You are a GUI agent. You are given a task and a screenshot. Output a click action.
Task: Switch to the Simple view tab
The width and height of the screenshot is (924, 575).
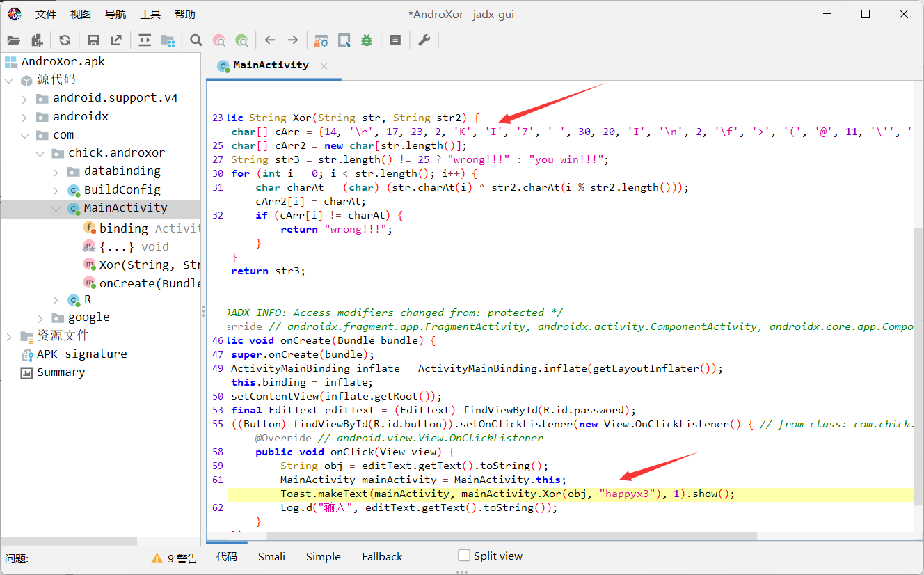[324, 556]
